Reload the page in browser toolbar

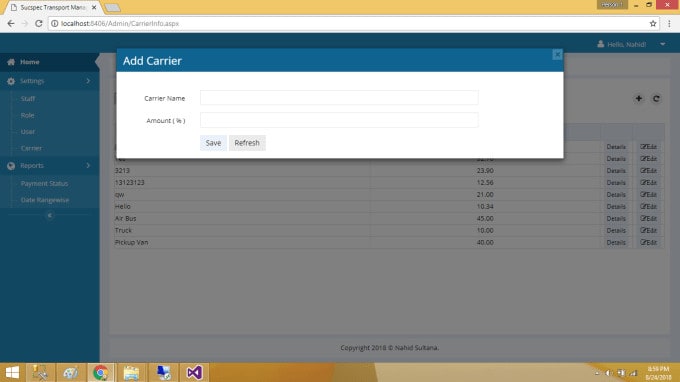(39, 23)
